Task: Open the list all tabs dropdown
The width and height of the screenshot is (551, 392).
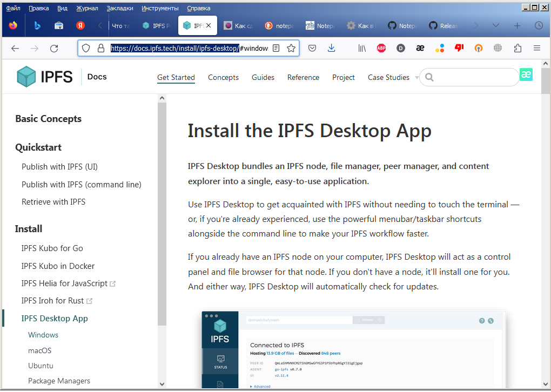Action: [x=496, y=25]
